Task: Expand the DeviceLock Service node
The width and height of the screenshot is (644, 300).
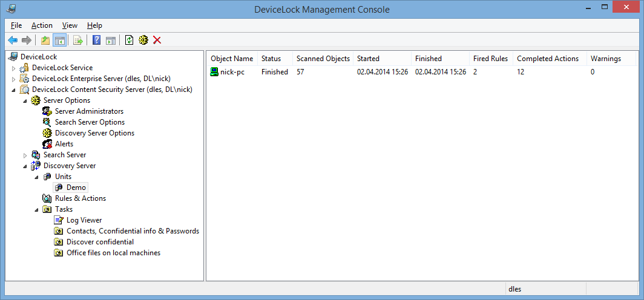Action: (13, 68)
